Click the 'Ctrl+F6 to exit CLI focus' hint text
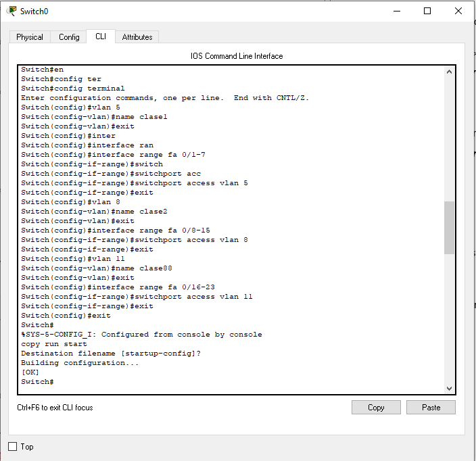 click(x=55, y=408)
